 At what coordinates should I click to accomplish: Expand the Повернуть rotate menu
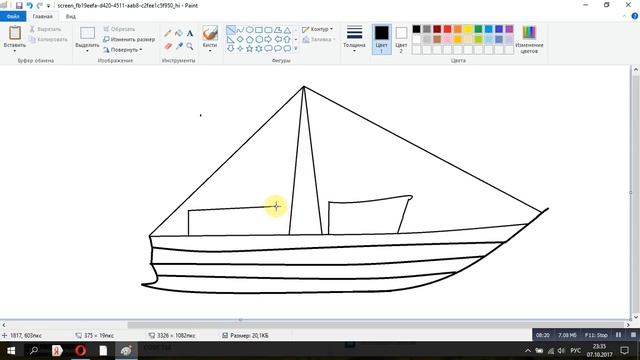122,50
